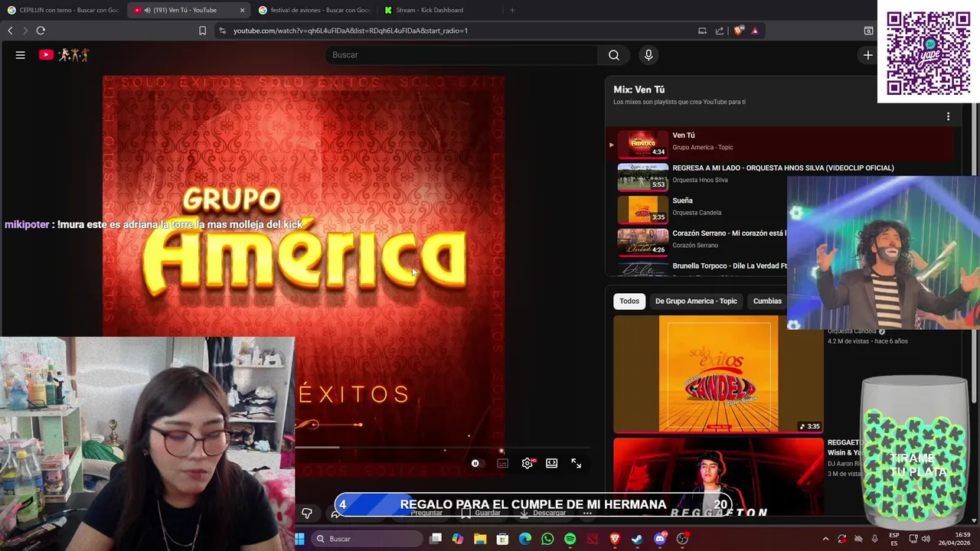Focus the YouTube Buscar search field
Screen dimensions: 980x551
(x=463, y=55)
